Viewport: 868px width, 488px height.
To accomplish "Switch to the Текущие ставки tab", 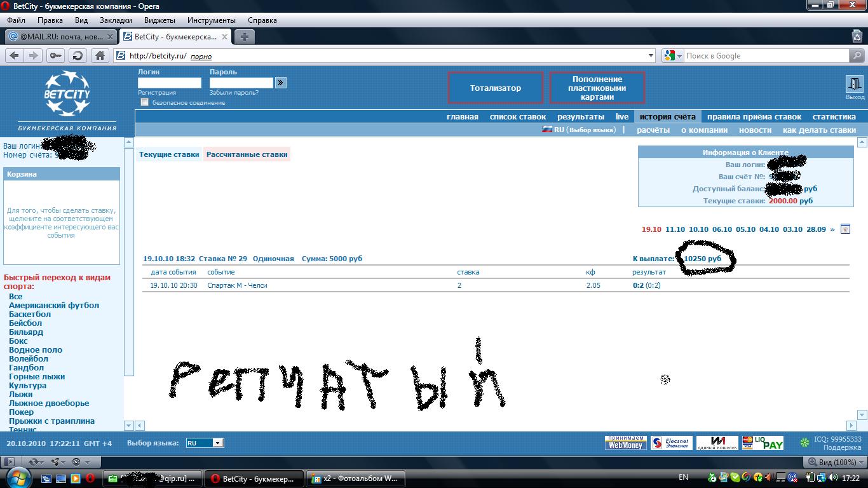I will (169, 154).
